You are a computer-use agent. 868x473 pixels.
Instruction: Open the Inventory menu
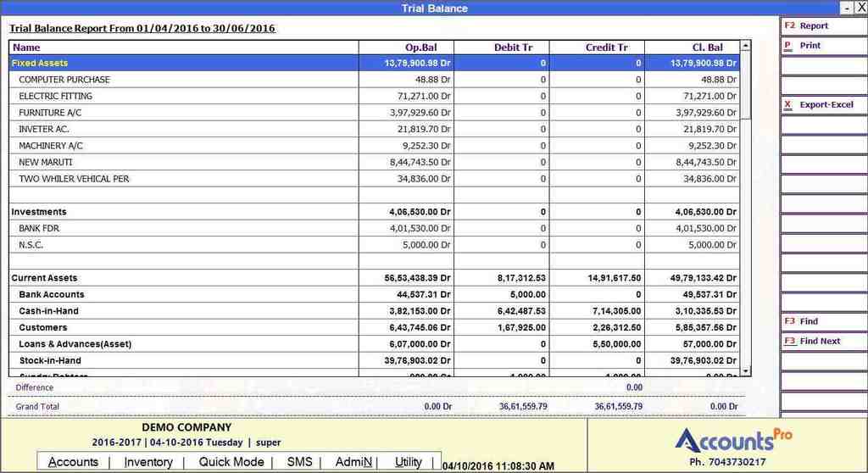[148, 462]
